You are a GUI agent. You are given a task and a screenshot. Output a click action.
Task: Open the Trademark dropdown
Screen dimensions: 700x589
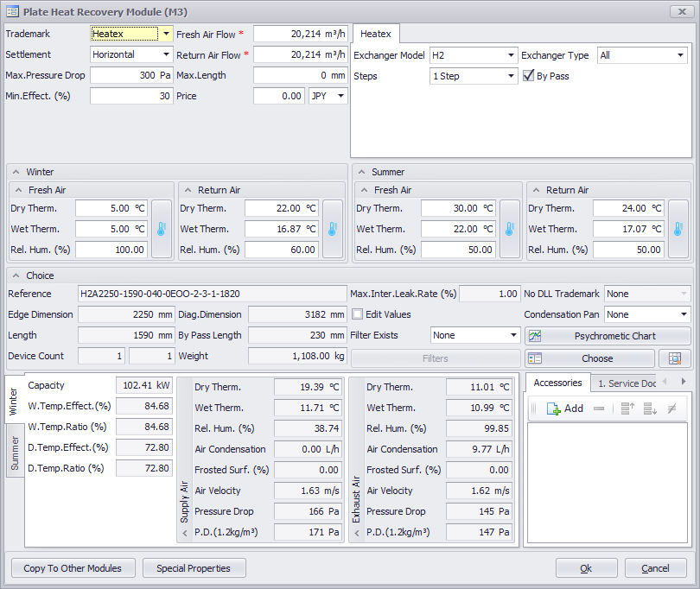[166, 34]
